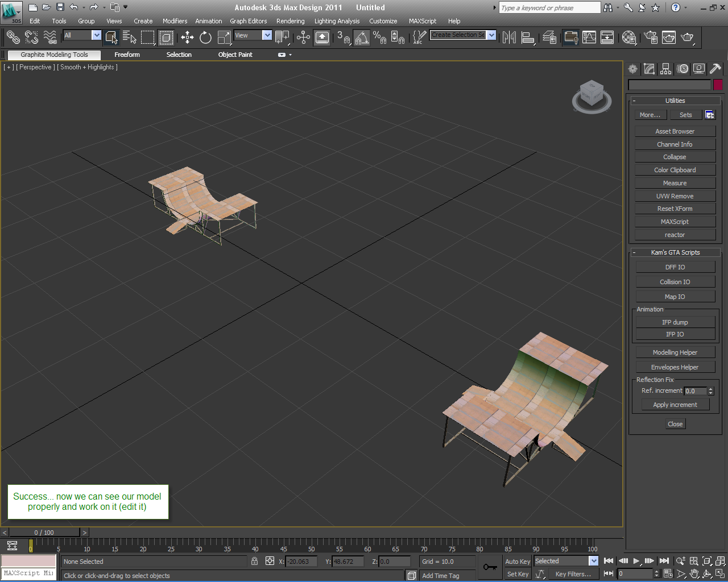Open the Graph Editors menu
Screen dimensions: 728x582
point(248,21)
